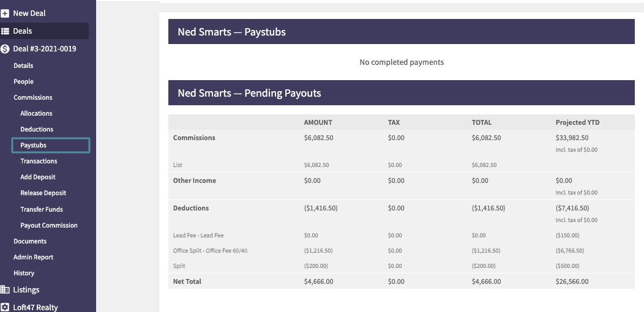Expand the Commissions sidebar group
The image size is (644, 312).
tap(32, 97)
